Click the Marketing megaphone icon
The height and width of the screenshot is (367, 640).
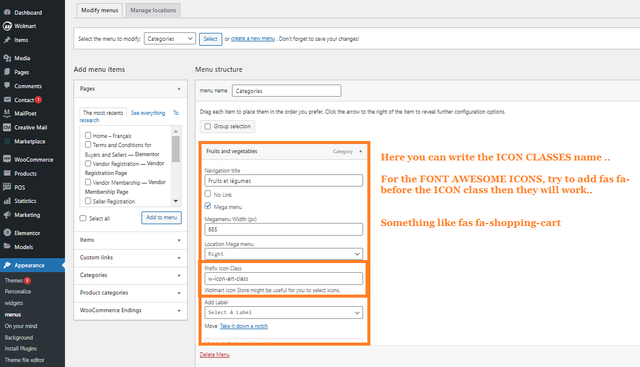pos(7,215)
